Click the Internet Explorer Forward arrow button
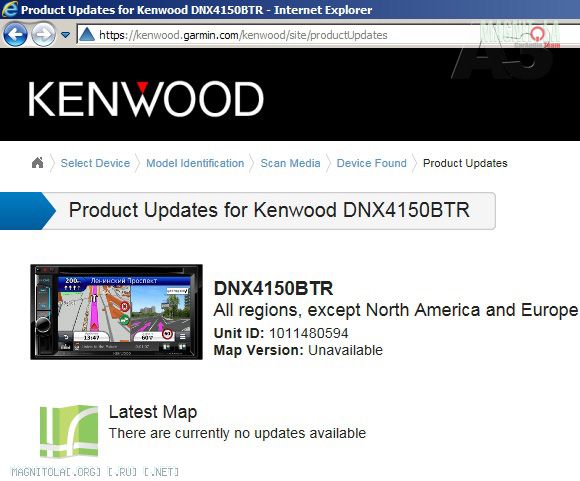The width and height of the screenshot is (580, 481). click(x=43, y=34)
